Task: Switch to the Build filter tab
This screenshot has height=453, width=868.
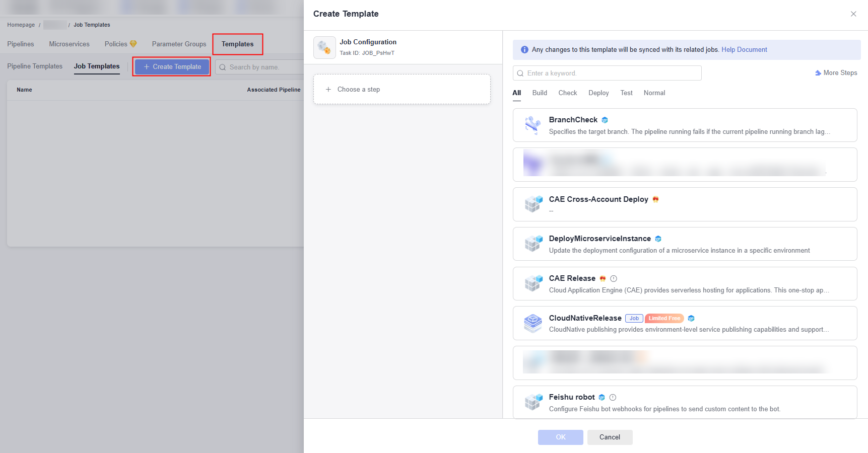Action: point(540,93)
